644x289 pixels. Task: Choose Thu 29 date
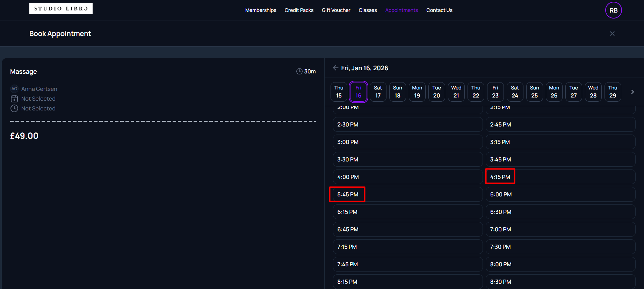coord(613,92)
